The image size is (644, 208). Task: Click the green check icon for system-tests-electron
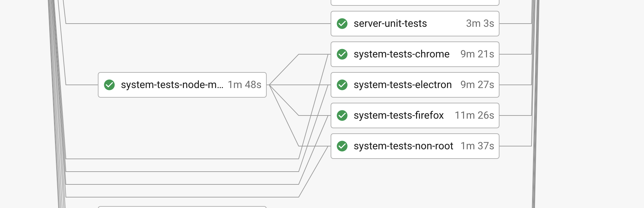point(342,85)
